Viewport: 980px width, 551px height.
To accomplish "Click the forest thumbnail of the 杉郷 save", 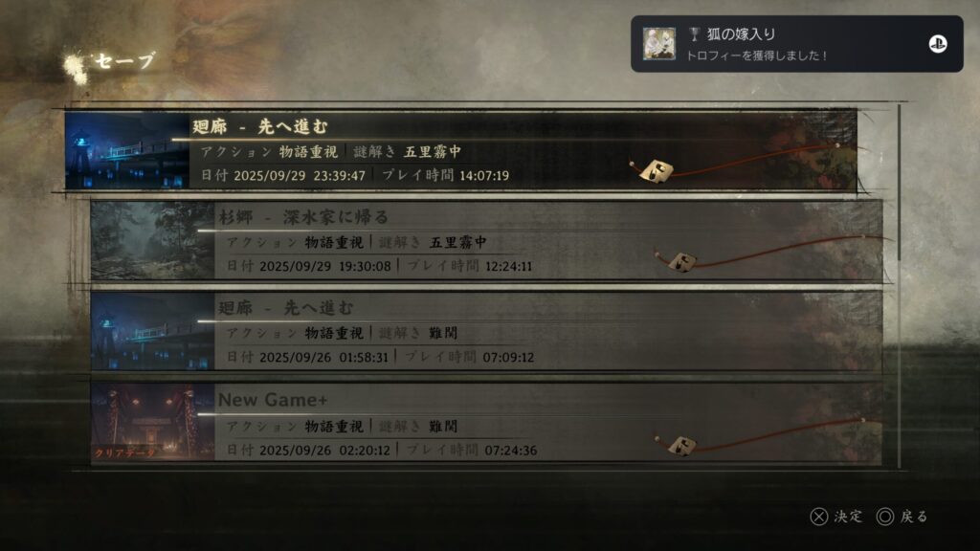I will 152,240.
